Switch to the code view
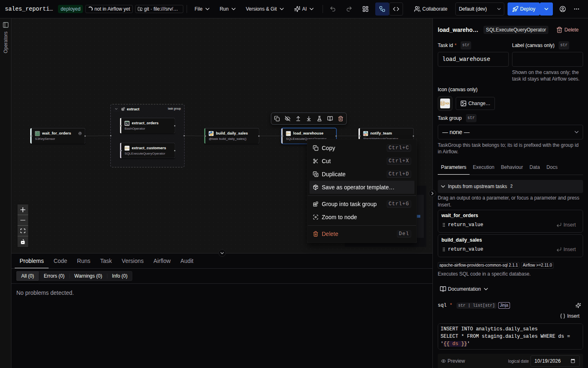This screenshot has width=588, height=368. click(396, 9)
